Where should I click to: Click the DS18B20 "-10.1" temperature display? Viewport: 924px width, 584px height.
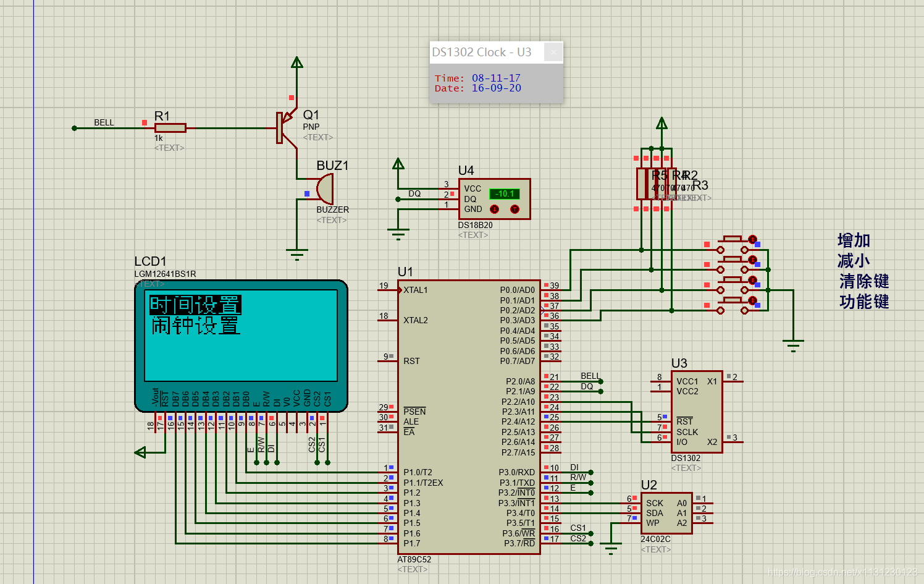[505, 194]
